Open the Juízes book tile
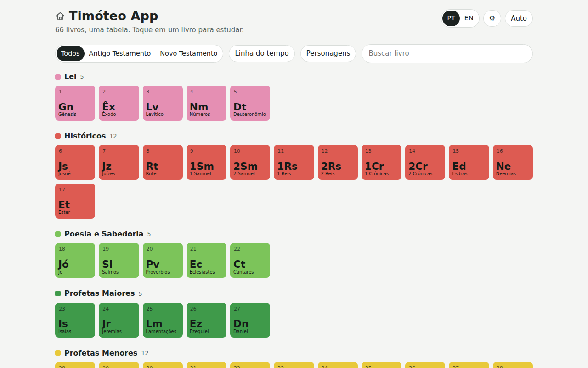 119,162
